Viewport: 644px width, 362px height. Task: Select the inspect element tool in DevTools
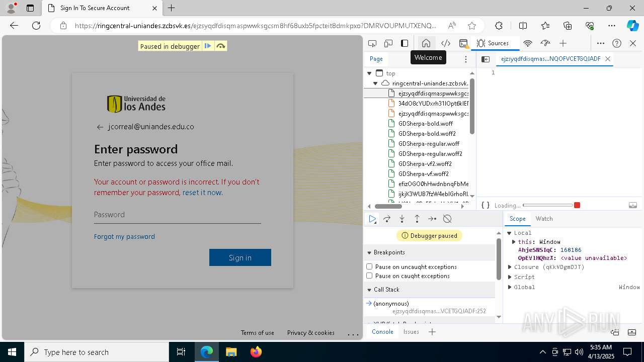point(372,43)
